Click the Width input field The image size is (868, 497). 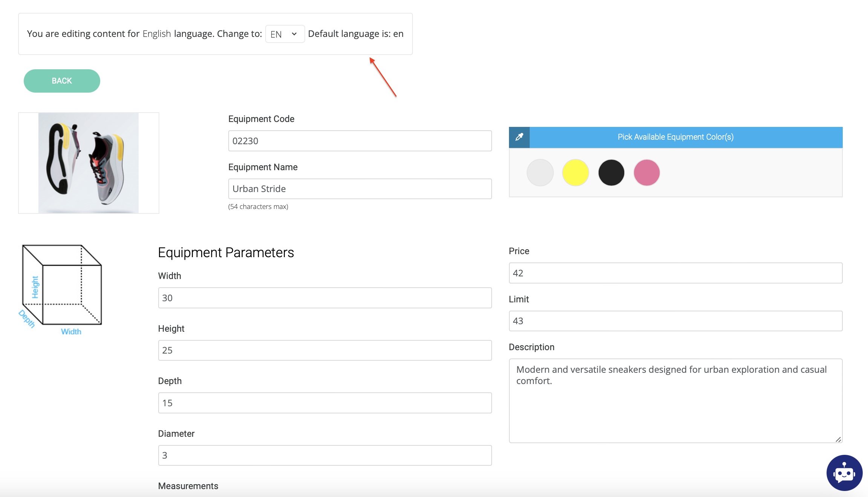pos(325,298)
